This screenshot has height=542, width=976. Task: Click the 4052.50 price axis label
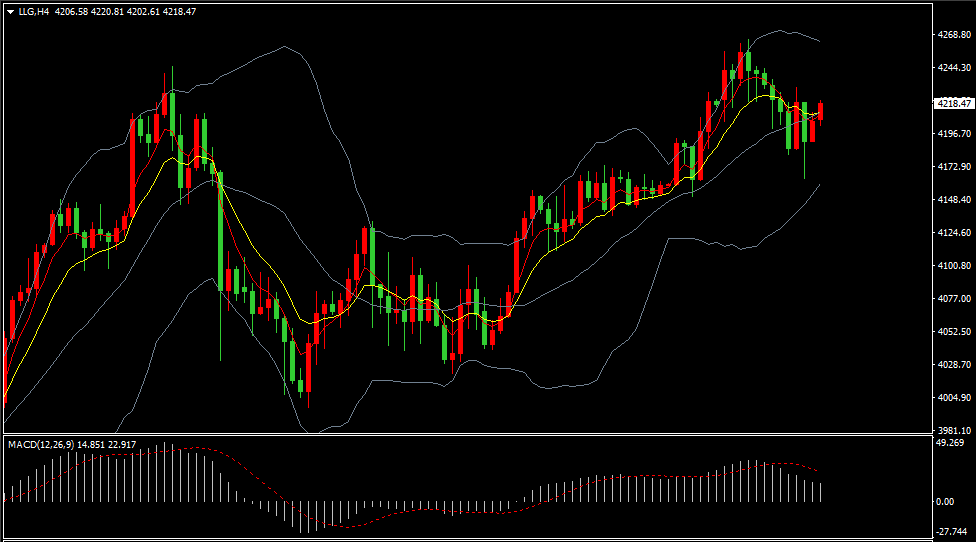point(953,332)
